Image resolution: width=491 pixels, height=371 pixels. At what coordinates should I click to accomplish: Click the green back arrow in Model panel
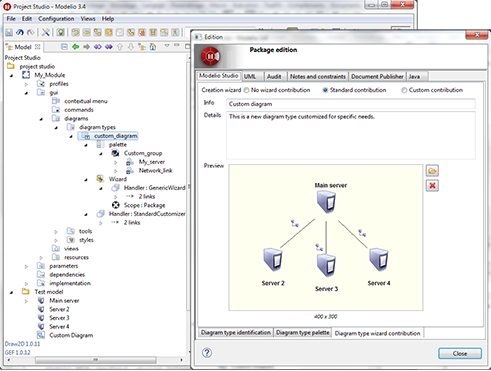[x=76, y=47]
